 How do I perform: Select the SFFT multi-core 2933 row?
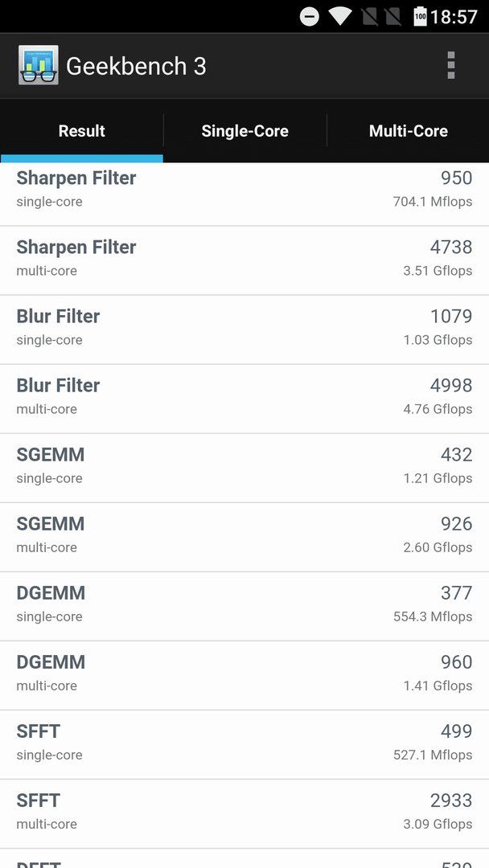(x=244, y=813)
